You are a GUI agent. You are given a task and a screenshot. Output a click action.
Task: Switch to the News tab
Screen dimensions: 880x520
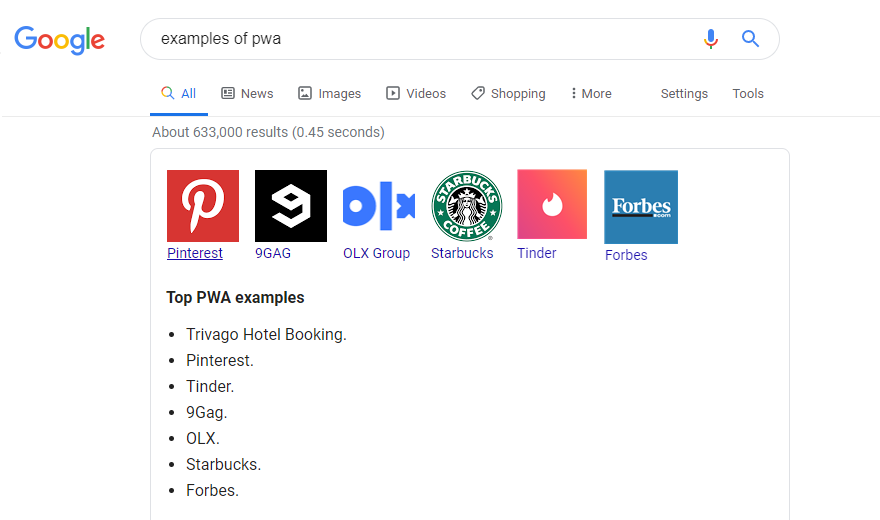pos(247,93)
